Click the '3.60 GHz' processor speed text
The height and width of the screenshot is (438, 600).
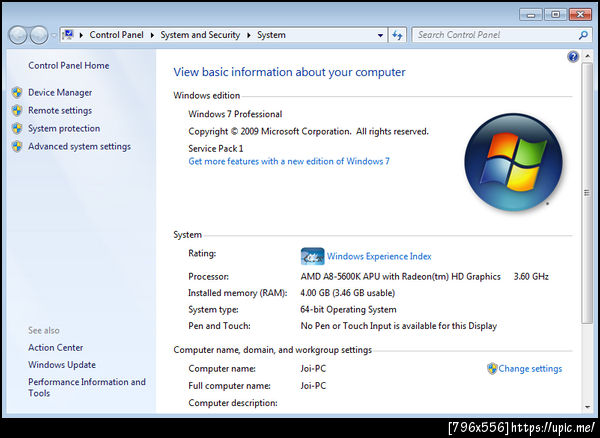pos(531,277)
